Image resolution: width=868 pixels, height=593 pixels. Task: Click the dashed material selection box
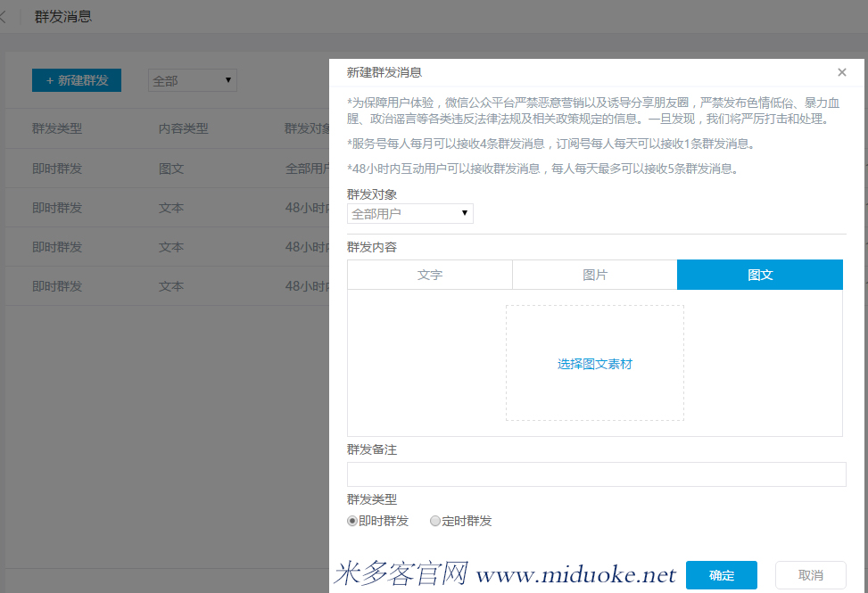click(x=595, y=330)
